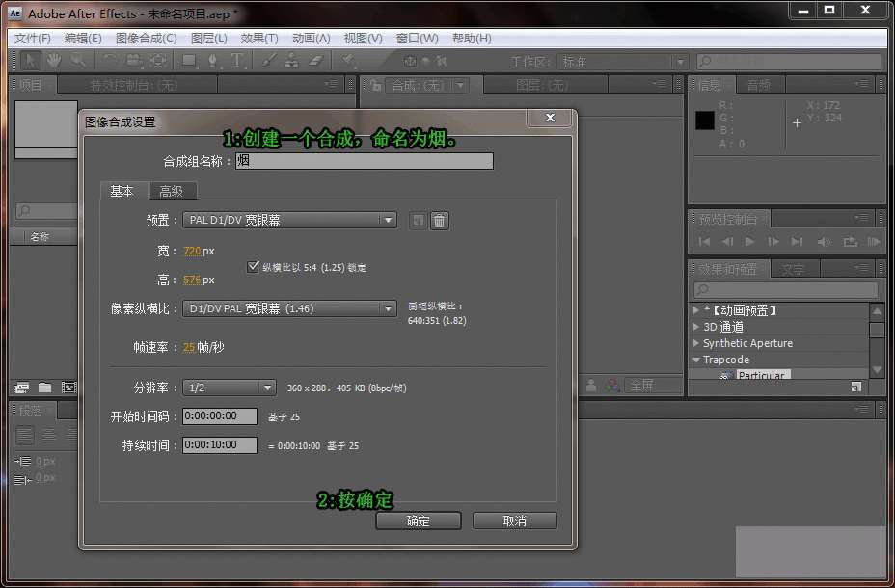Switch to the 高级 tab
Image resolution: width=895 pixels, height=588 pixels.
point(172,191)
